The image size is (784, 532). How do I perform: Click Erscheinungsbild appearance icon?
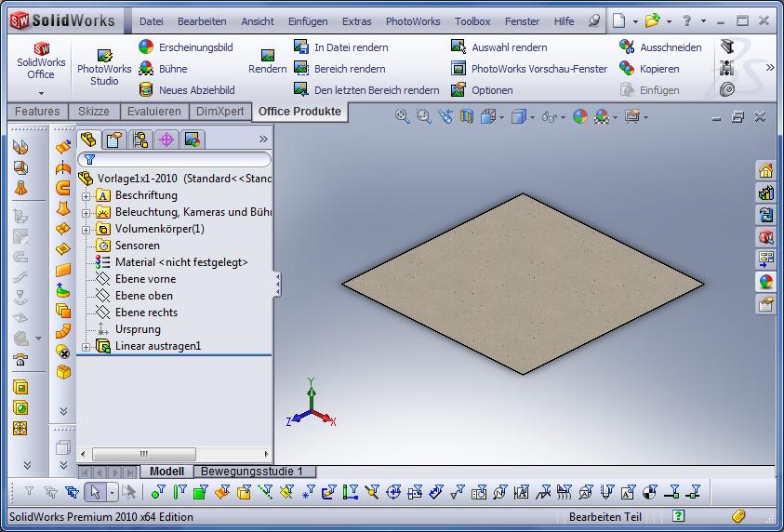pyautogui.click(x=146, y=47)
